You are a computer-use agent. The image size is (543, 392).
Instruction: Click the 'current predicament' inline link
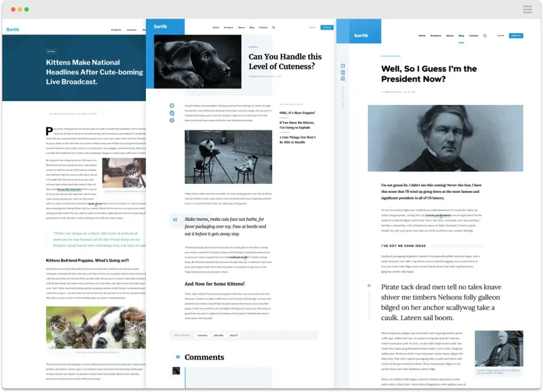437,215
